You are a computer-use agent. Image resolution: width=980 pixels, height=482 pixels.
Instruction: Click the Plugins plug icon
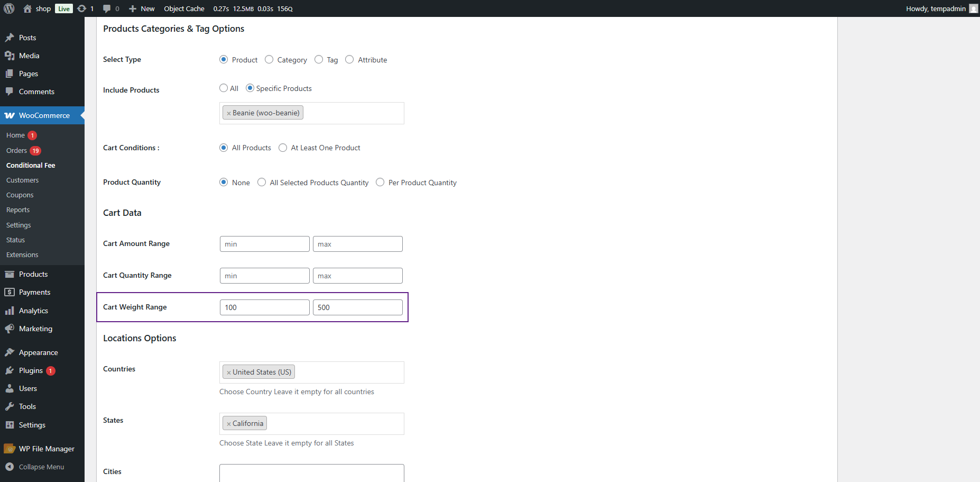(10, 370)
